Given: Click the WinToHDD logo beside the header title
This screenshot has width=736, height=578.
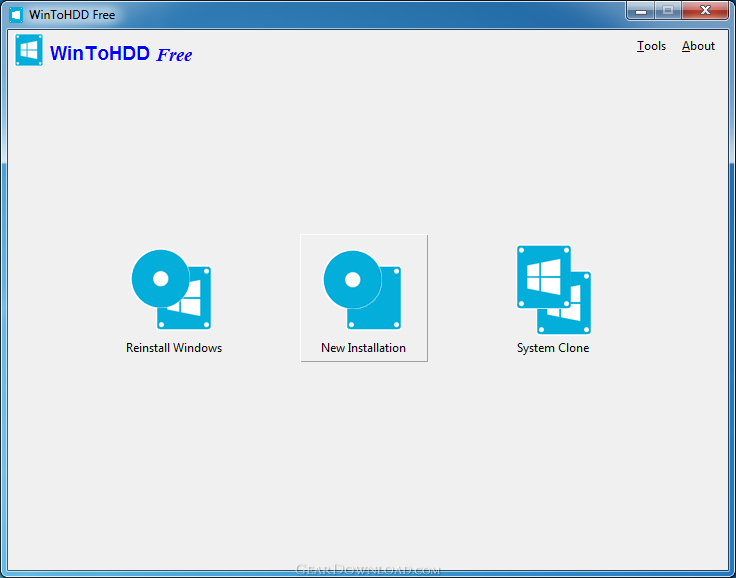Looking at the screenshot, I should pos(29,50).
